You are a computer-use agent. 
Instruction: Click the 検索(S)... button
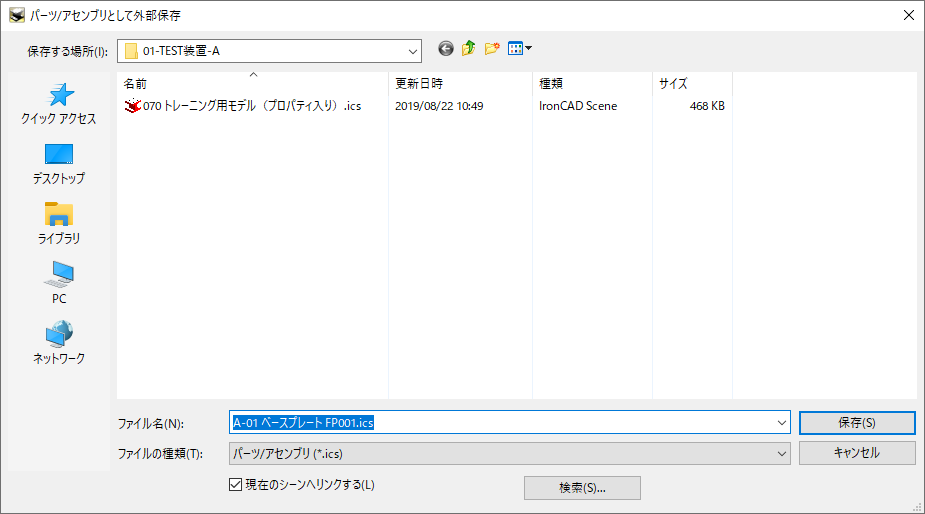click(x=582, y=488)
